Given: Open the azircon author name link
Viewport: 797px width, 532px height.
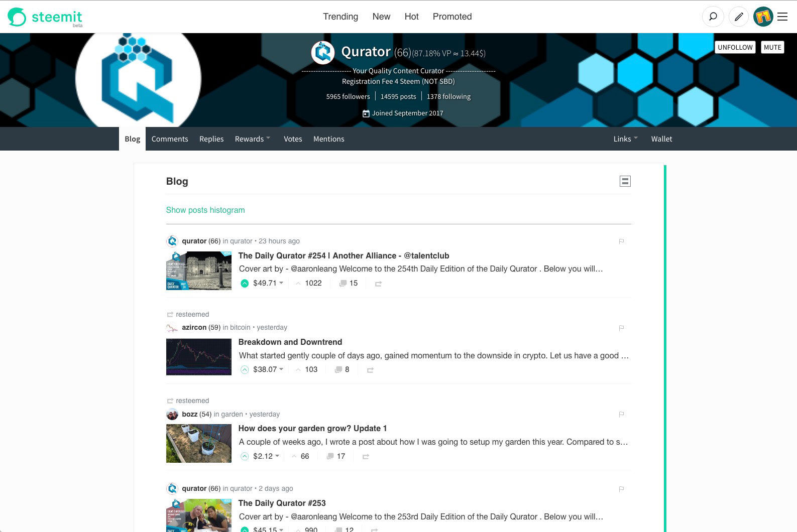Looking at the screenshot, I should (194, 327).
